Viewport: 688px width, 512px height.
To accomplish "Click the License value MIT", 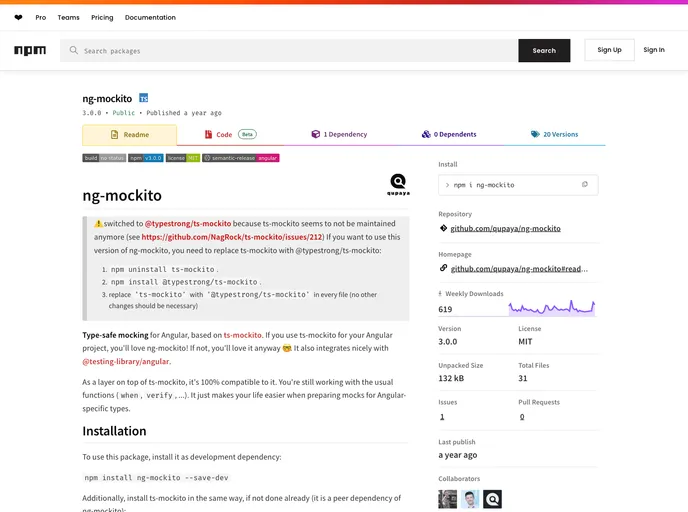I will (525, 341).
